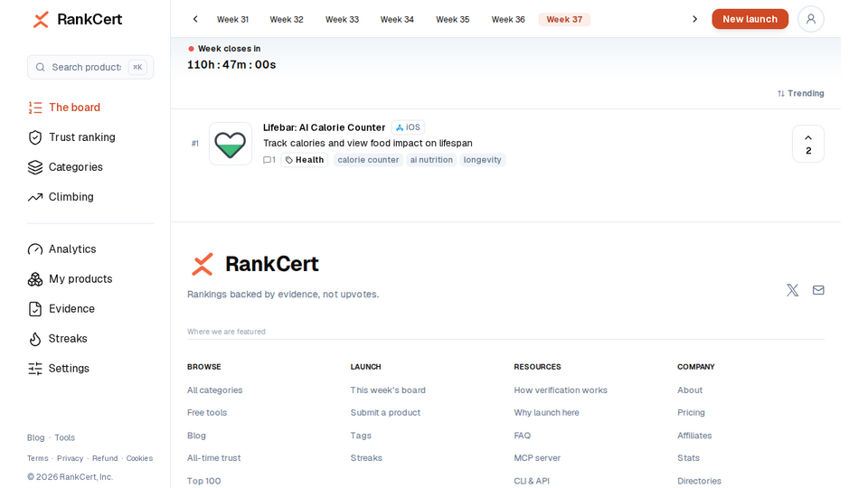Go to next weeks with the right chevron
This screenshot has width=868, height=488.
(694, 19)
